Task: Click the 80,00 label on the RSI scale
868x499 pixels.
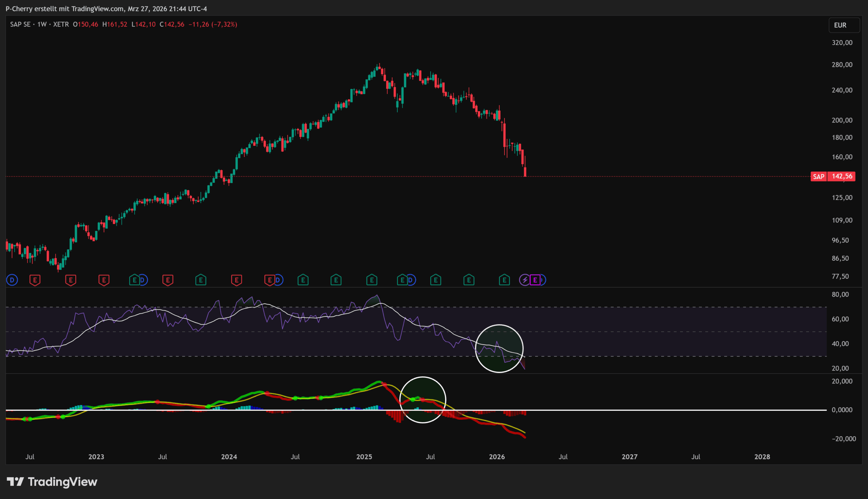Action: (840, 294)
